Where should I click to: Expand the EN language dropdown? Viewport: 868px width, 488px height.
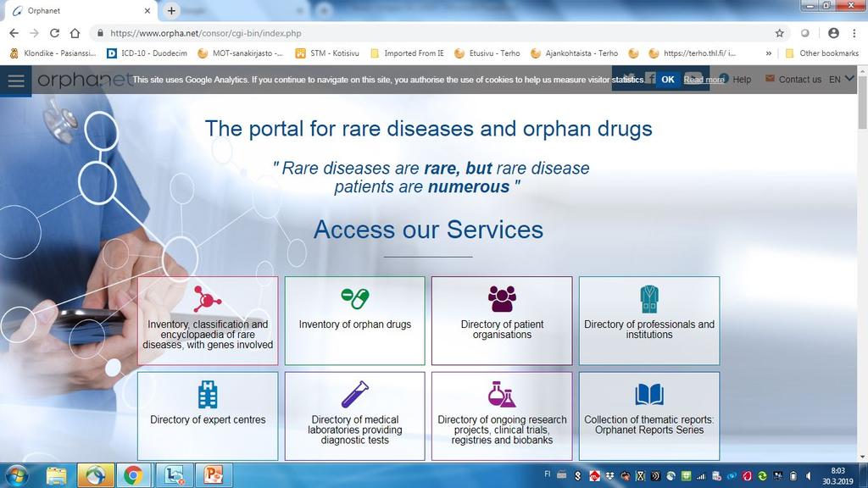(x=842, y=79)
